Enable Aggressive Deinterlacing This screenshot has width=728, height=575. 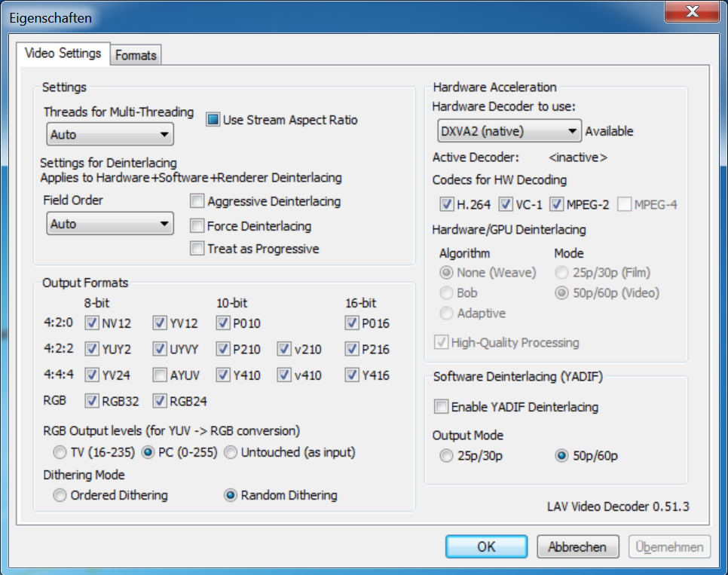click(197, 201)
